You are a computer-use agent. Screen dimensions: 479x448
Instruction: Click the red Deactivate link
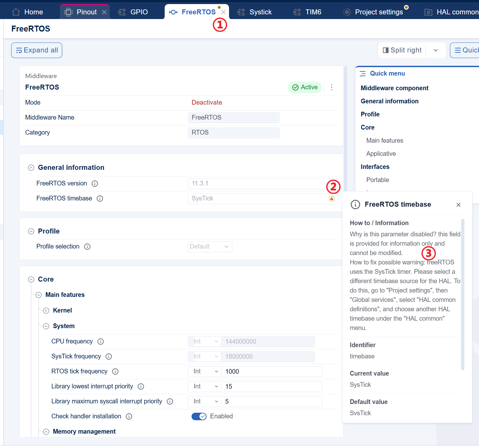[207, 103]
